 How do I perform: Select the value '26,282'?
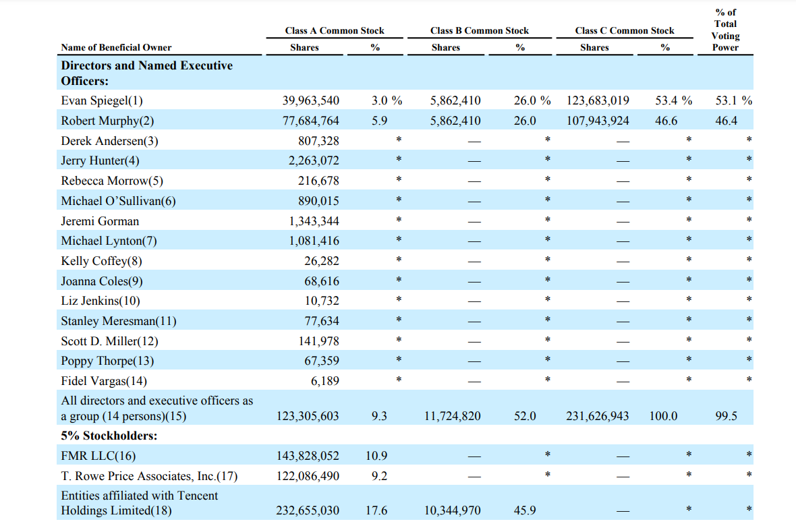click(321, 261)
